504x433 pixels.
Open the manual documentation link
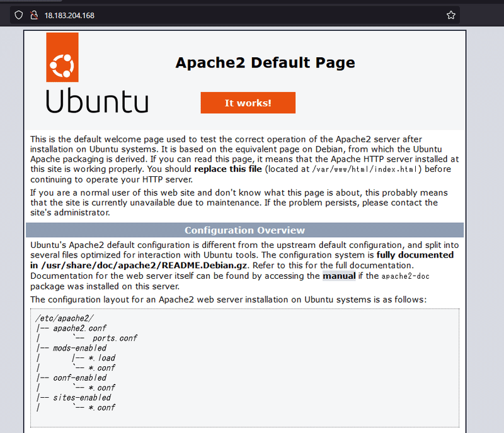pyautogui.click(x=339, y=276)
